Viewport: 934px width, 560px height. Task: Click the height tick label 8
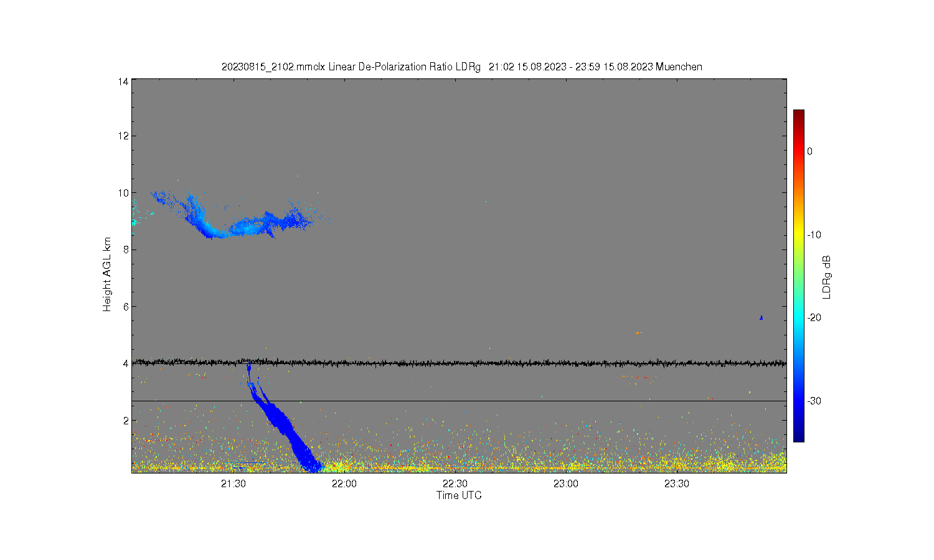pos(126,250)
